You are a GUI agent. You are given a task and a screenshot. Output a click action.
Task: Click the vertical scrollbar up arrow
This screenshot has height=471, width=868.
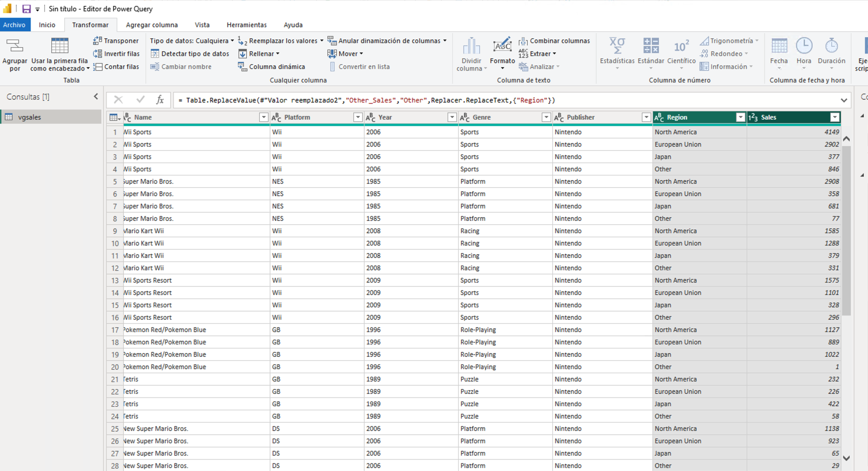coord(846,139)
